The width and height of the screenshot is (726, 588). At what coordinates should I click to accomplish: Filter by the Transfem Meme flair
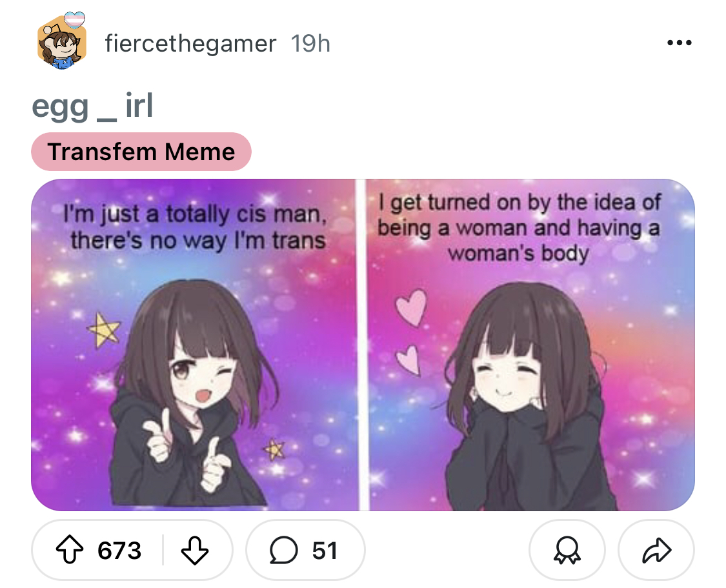pyautogui.click(x=141, y=152)
